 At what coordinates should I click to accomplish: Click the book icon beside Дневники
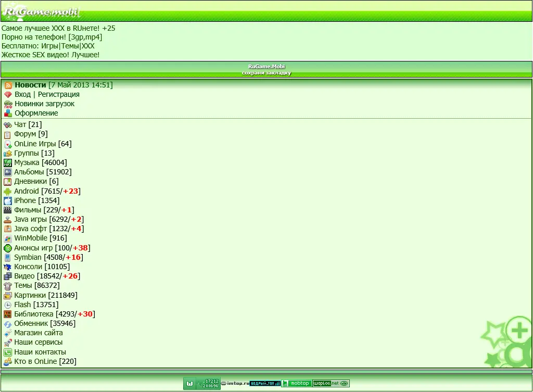click(x=7, y=182)
